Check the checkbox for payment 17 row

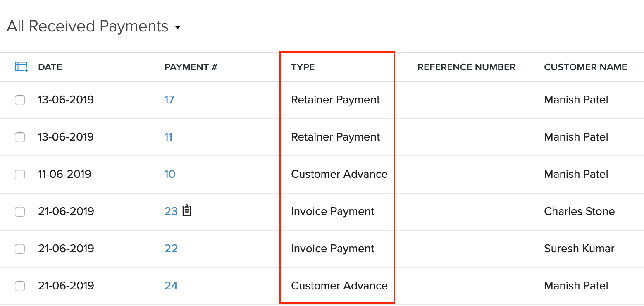tap(20, 100)
